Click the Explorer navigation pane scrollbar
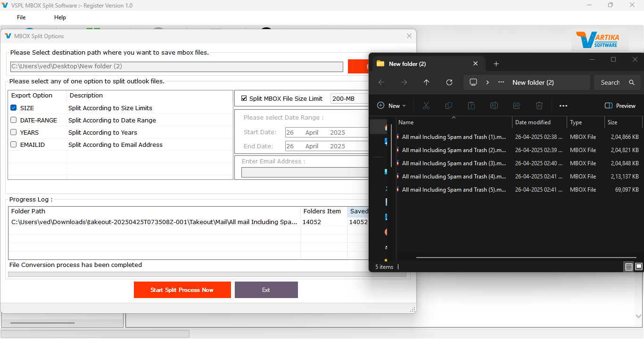 click(x=391, y=145)
